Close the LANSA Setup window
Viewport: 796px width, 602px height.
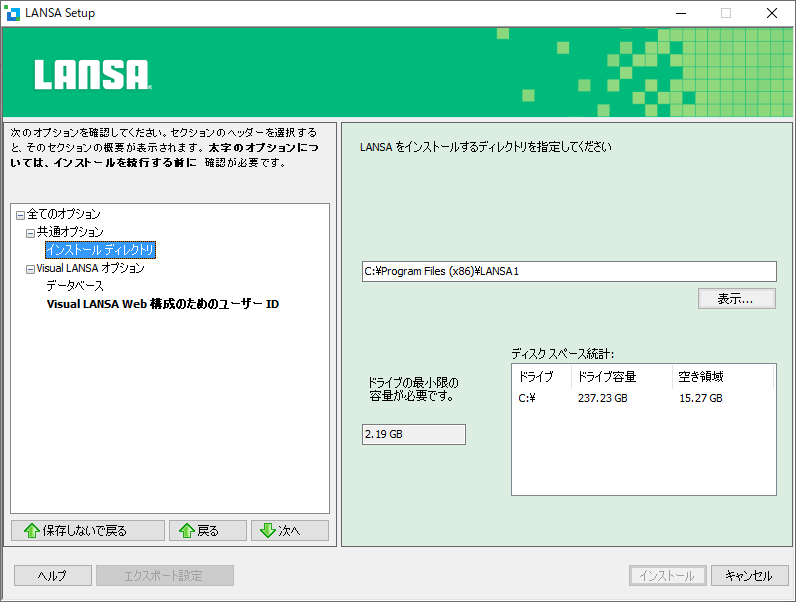772,13
